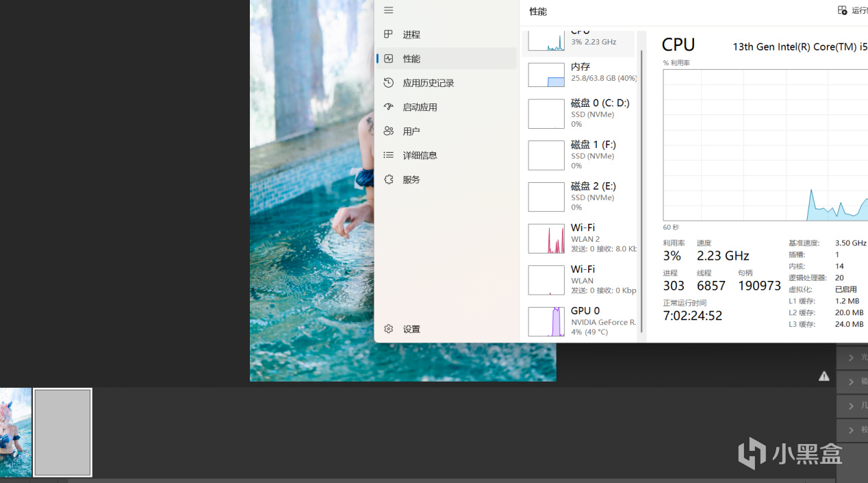Viewport: 868px width, 483px height.
Task: Open the 用户 (Users) page
Action: click(x=446, y=131)
